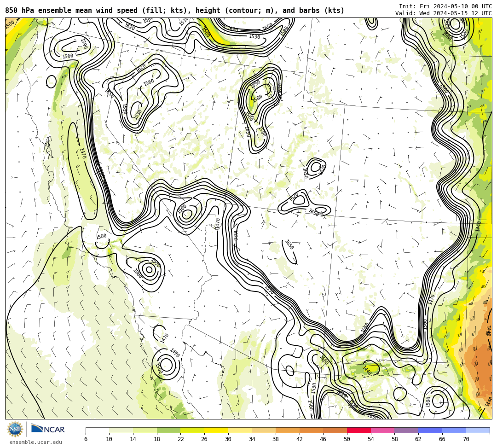497x448 pixels.
Task: Click the NSF logo
Action: (x=15, y=429)
